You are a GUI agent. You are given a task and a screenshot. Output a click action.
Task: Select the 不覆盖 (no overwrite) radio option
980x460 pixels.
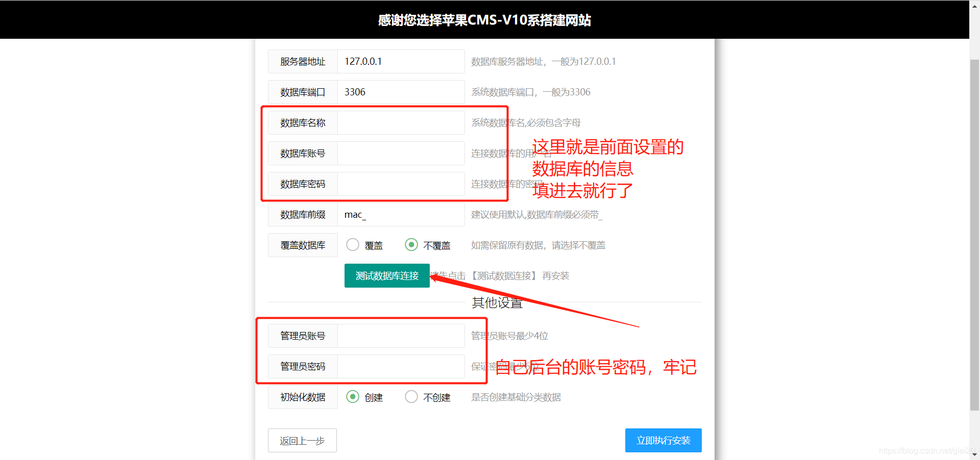pyautogui.click(x=411, y=245)
